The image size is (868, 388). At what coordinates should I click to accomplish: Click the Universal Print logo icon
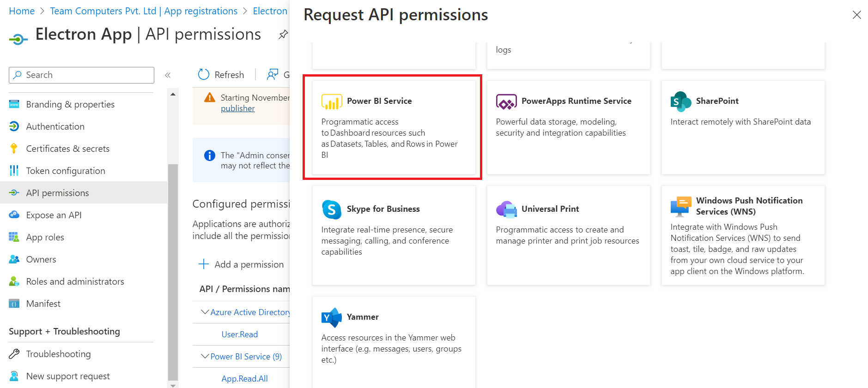(x=506, y=209)
